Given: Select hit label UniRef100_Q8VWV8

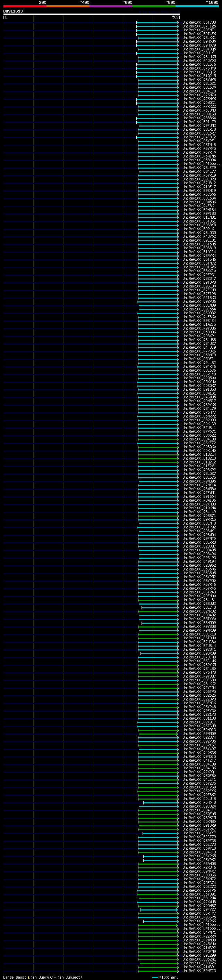Looking at the screenshot, I should (x=199, y=80).
